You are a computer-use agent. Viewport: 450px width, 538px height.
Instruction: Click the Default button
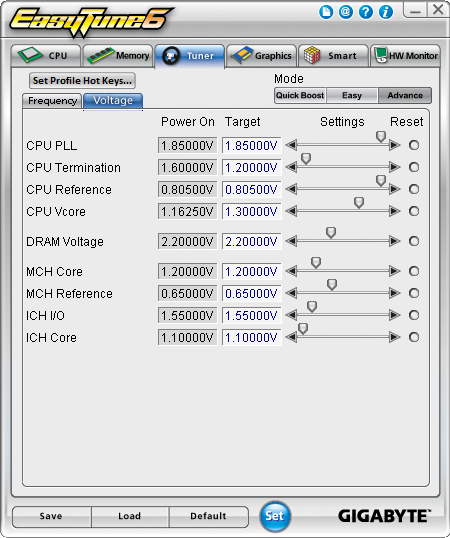pyautogui.click(x=208, y=516)
